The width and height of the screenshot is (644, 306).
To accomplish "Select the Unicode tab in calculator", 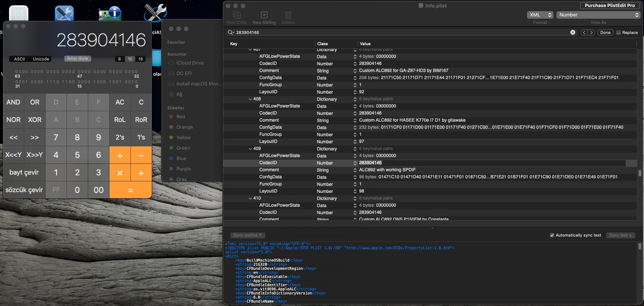I will [x=41, y=59].
